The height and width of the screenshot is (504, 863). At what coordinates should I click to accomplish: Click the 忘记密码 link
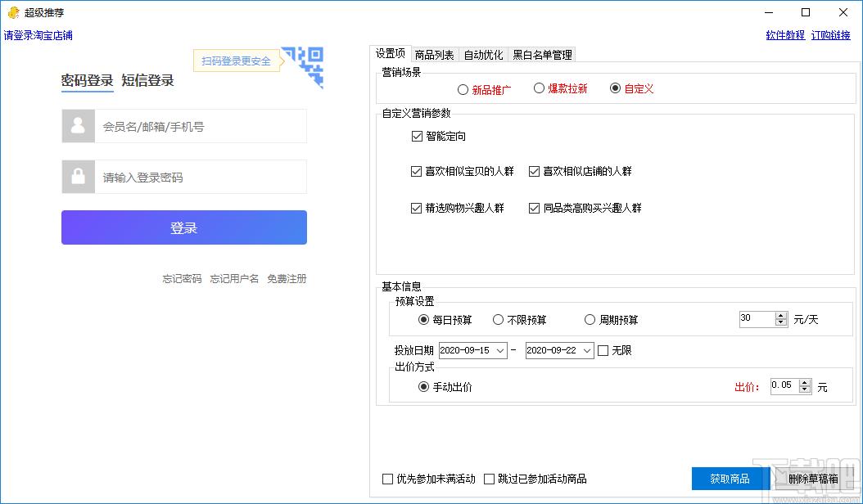182,278
